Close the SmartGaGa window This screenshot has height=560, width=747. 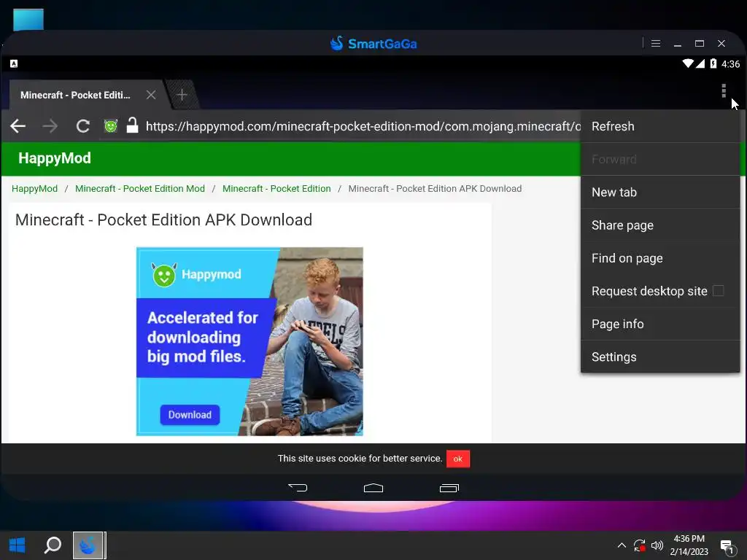pos(721,43)
